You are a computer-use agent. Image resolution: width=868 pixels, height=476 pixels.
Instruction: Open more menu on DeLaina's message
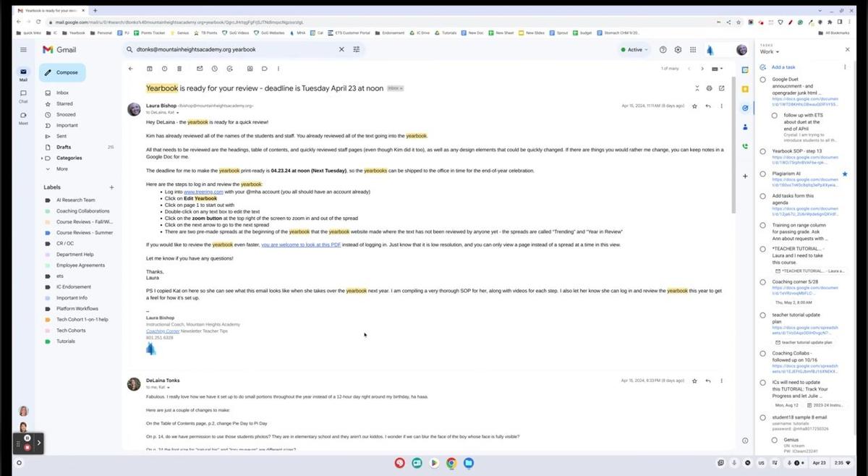point(721,381)
